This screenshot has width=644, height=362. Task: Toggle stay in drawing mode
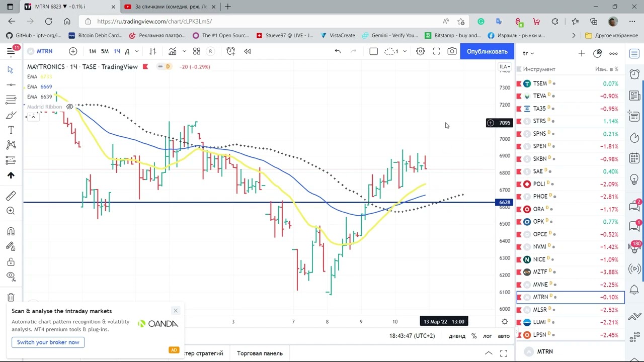tap(11, 246)
